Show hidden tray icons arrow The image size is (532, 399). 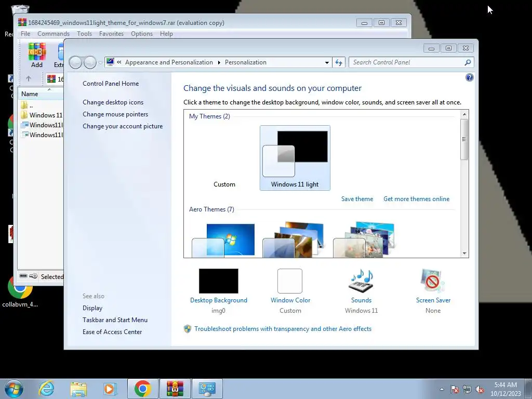tap(442, 390)
